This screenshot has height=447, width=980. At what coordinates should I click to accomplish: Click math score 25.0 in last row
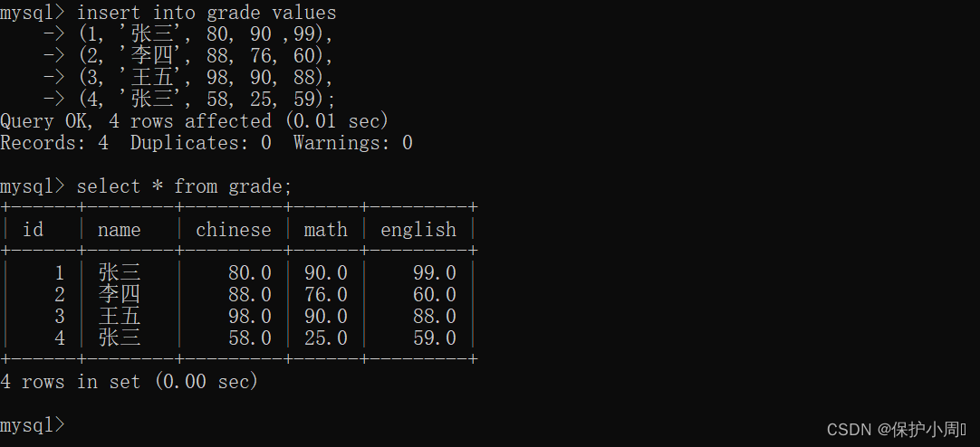(x=325, y=338)
